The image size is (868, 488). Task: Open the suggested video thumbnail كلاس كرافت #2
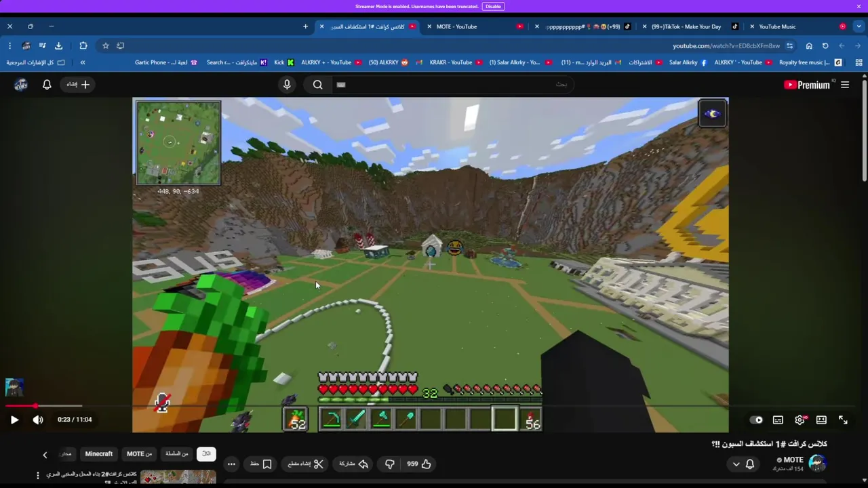click(x=178, y=477)
